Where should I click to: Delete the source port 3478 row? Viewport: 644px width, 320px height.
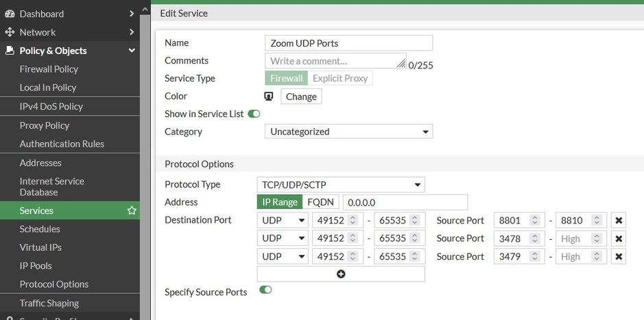(x=619, y=238)
